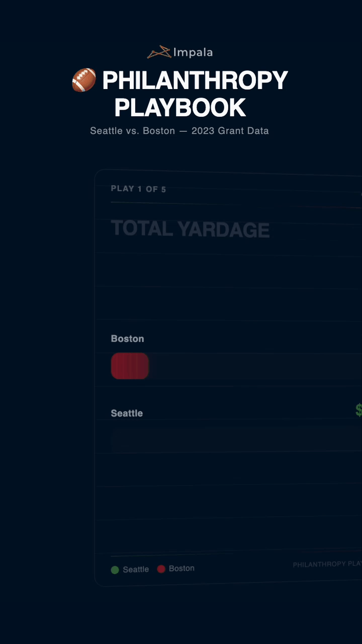
Task: Select the "PLAY 1 OF 5" indicator
Action: (x=138, y=189)
